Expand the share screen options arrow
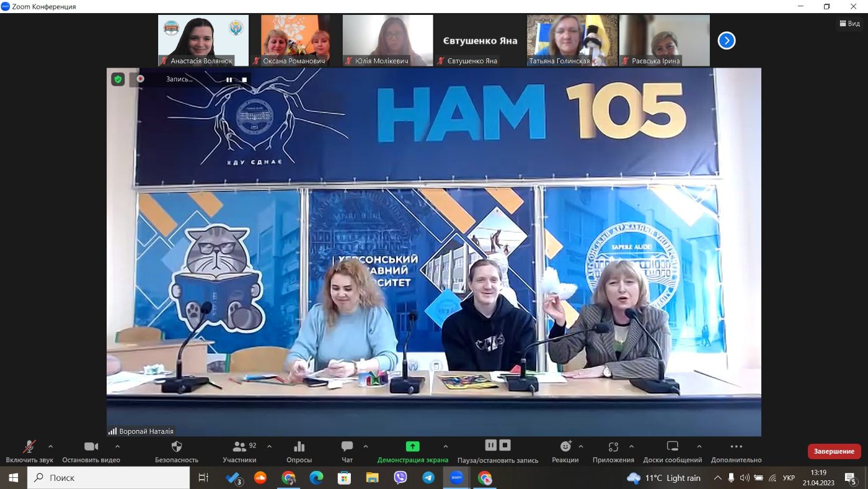The image size is (868, 489). [x=445, y=446]
